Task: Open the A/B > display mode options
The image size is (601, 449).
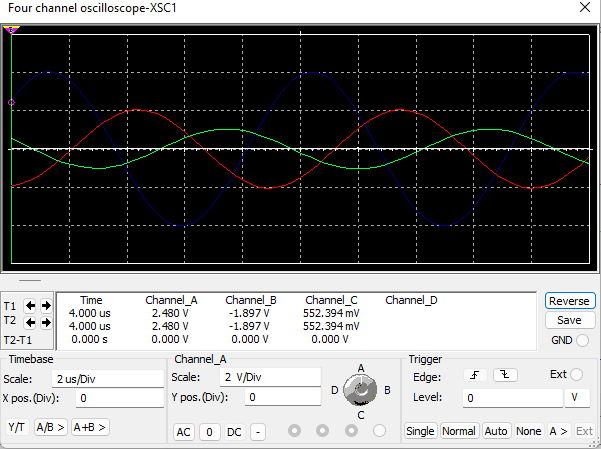Action: [50, 427]
